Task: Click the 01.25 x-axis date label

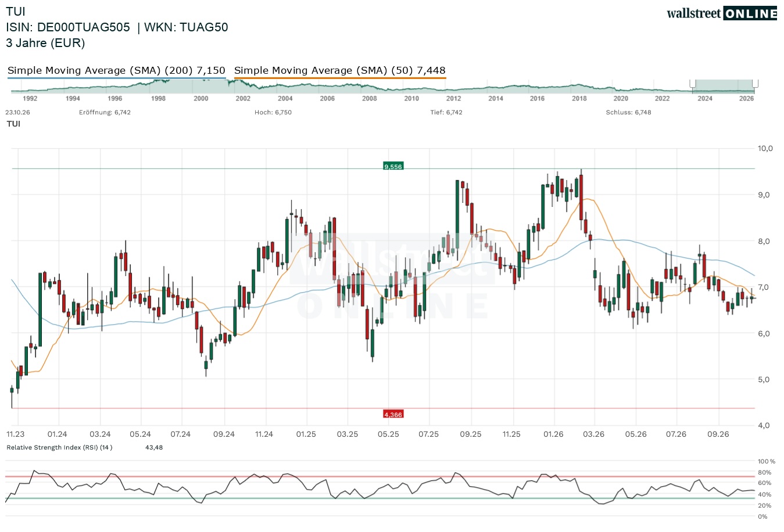Action: (x=306, y=434)
